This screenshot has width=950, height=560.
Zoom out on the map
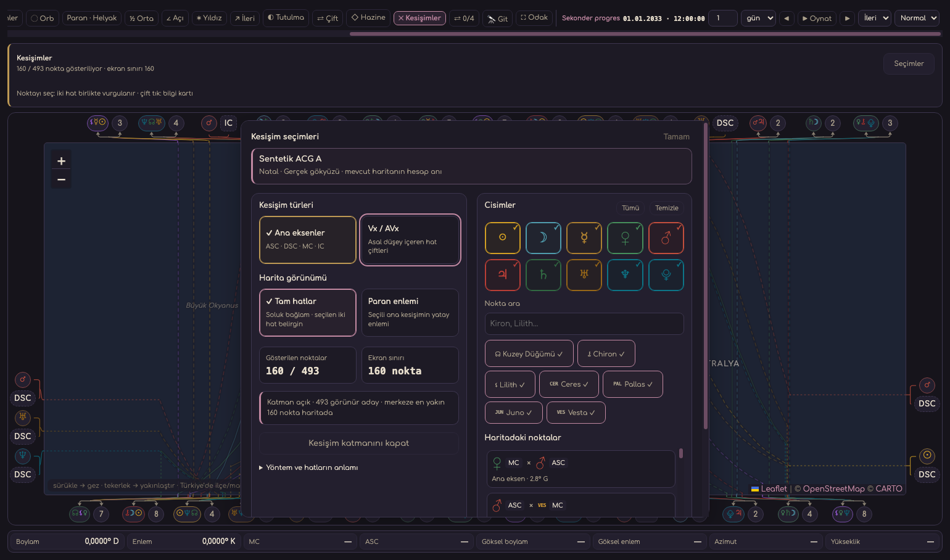pyautogui.click(x=61, y=179)
